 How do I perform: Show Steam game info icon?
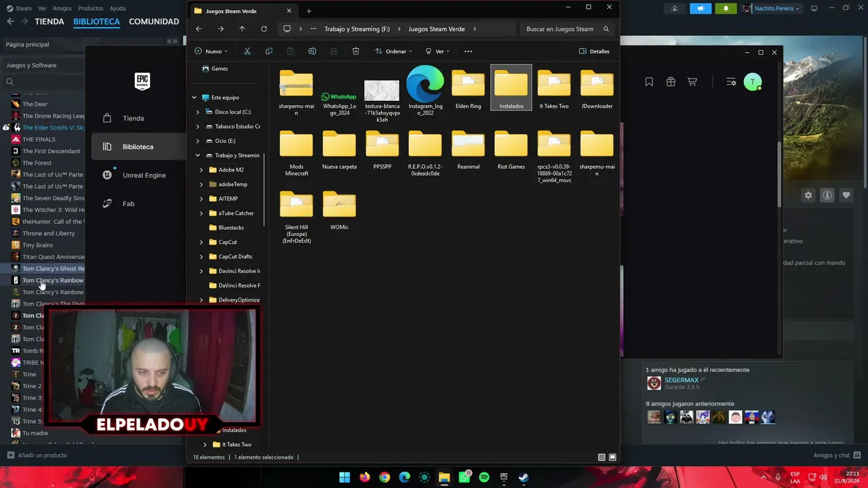[827, 195]
